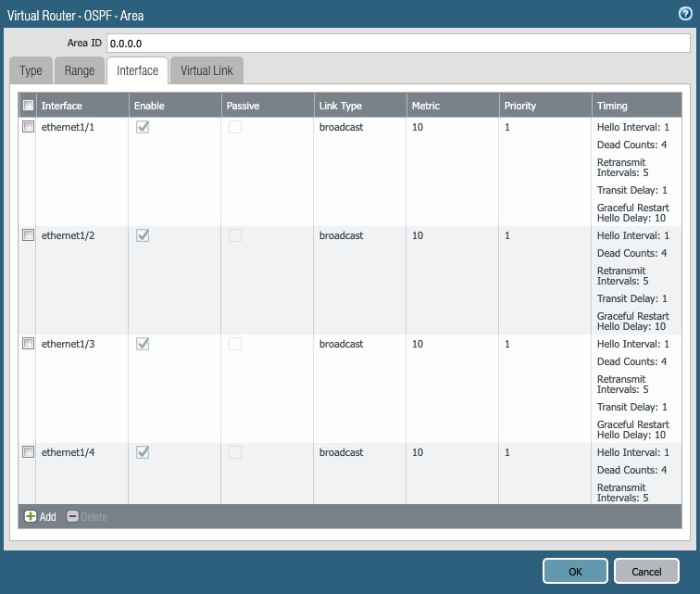
Task: Select the Interface tab
Action: pos(137,70)
